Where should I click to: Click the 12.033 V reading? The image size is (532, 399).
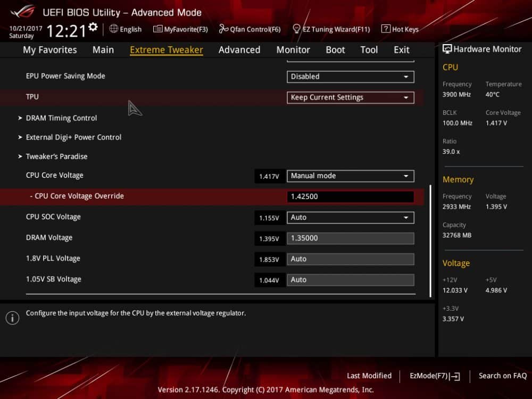tap(455, 290)
